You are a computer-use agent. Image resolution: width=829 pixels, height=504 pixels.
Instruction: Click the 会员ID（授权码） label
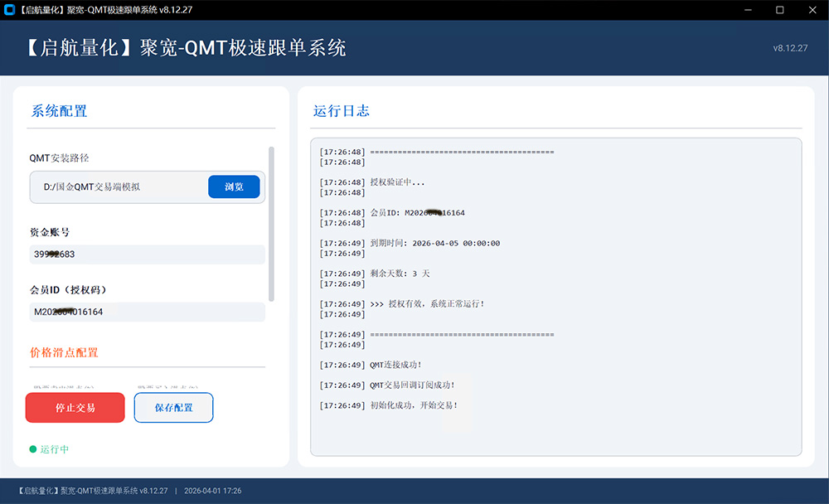[x=68, y=290]
